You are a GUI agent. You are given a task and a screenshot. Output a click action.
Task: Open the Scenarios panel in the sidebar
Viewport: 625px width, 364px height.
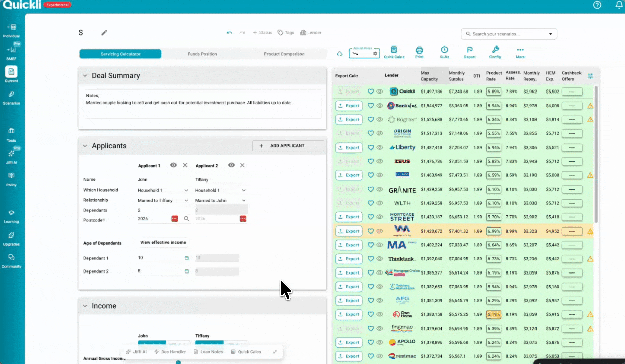pos(12,96)
